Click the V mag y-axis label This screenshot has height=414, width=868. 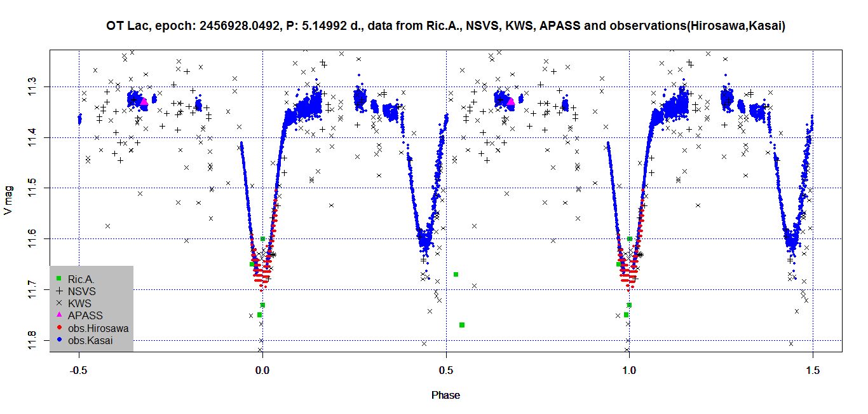click(x=8, y=200)
